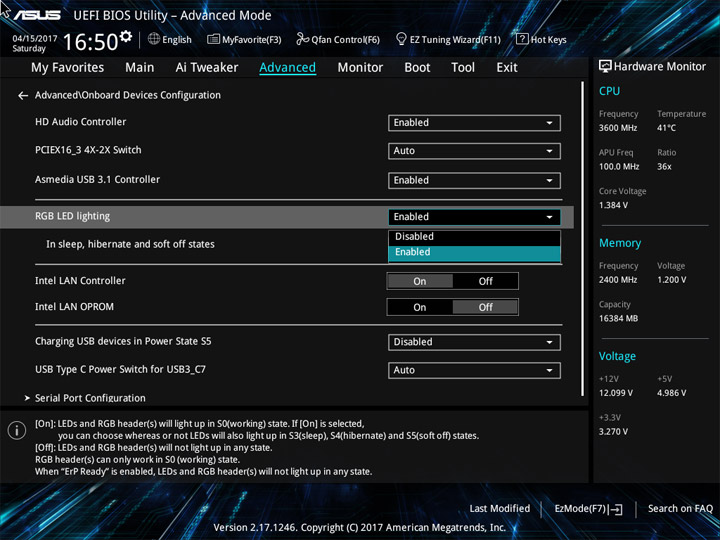Image resolution: width=720 pixels, height=540 pixels.
Task: Switch to My Favorites tab
Action: click(x=68, y=68)
